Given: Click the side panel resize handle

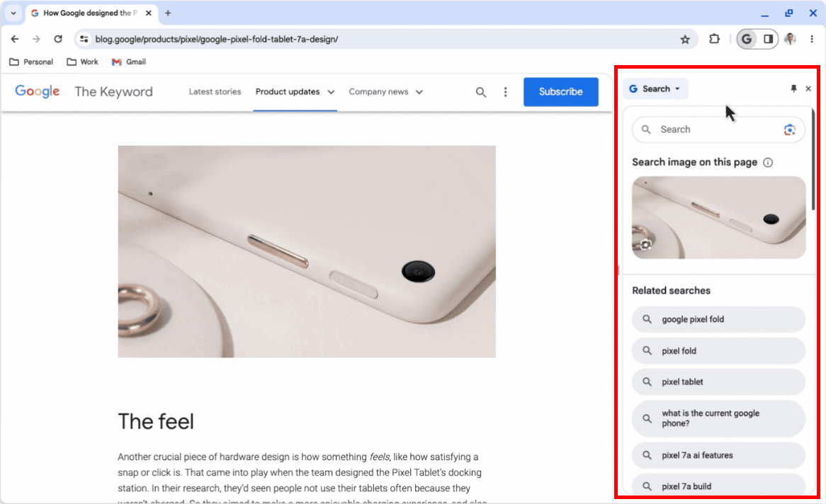Looking at the screenshot, I should (618, 270).
